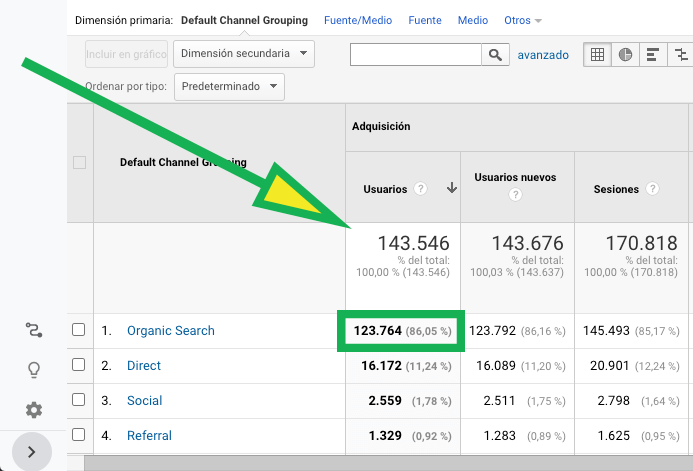Select the total new users 143.676
This screenshot has height=471, width=693.
(x=528, y=243)
